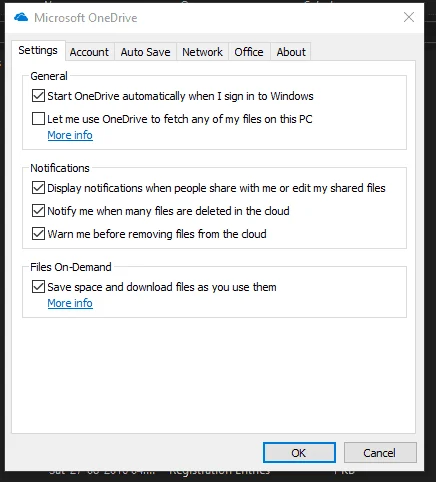Image resolution: width=436 pixels, height=482 pixels.
Task: Open the Office tab
Action: click(249, 52)
